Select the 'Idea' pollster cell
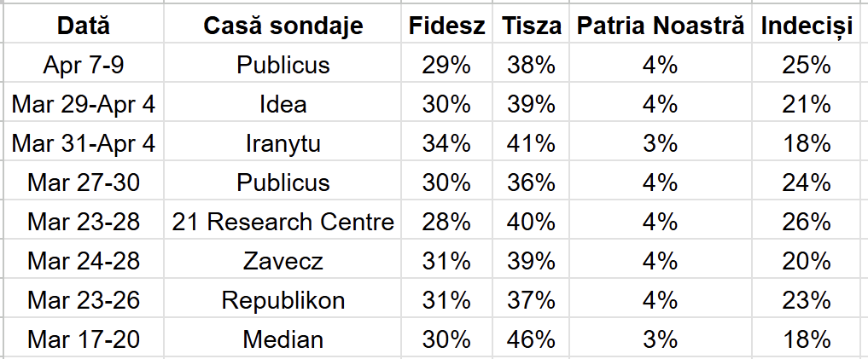The height and width of the screenshot is (359, 868). pyautogui.click(x=283, y=104)
